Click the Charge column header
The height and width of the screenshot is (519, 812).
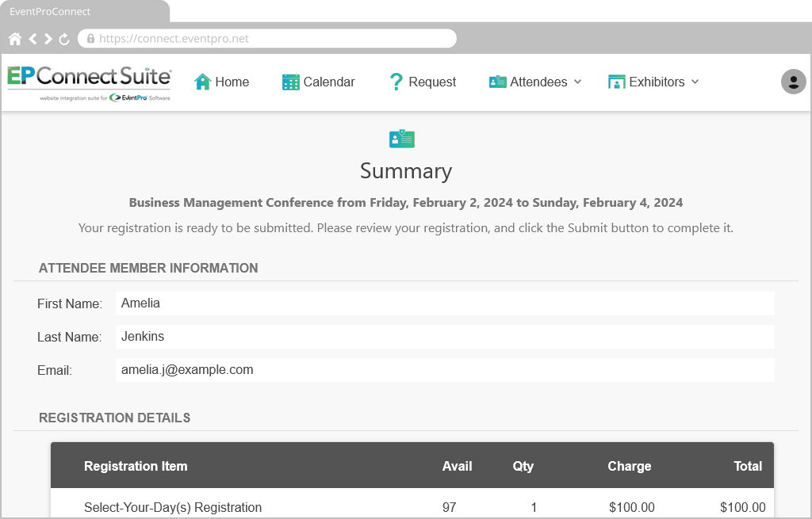tap(629, 466)
